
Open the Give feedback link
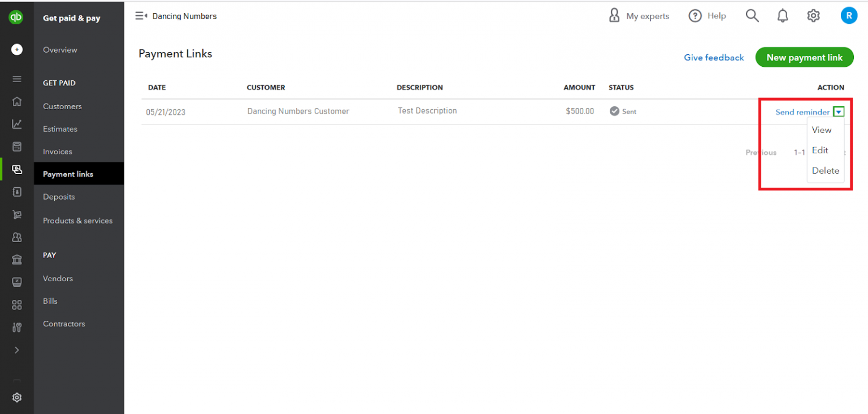pos(714,57)
